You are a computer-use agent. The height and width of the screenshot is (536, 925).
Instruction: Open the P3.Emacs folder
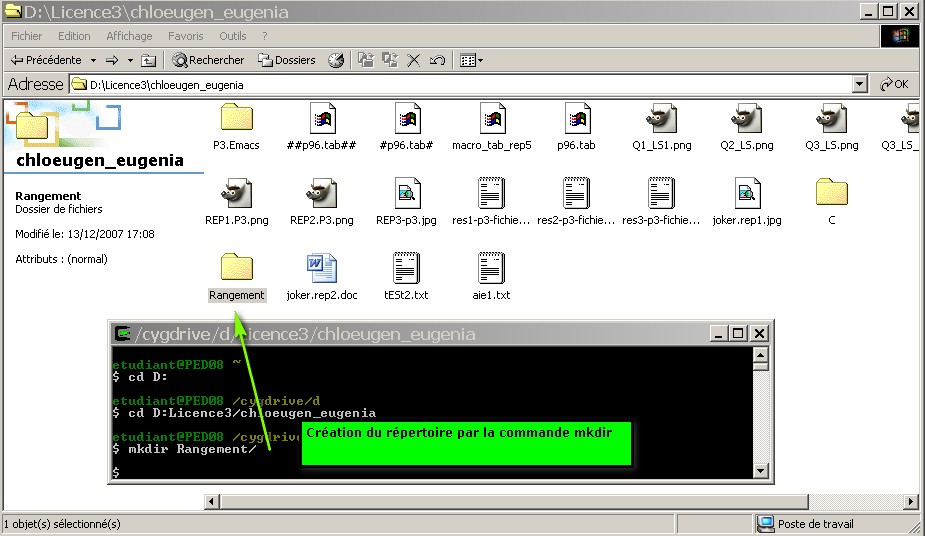pyautogui.click(x=237, y=117)
